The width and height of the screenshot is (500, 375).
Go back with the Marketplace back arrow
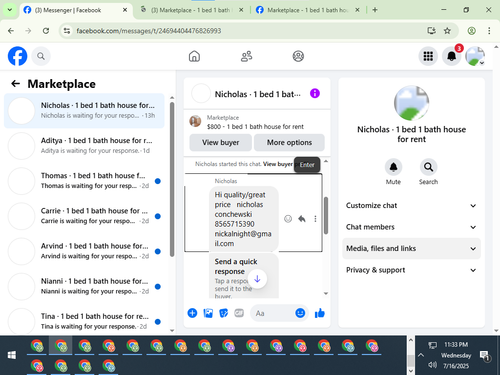point(15,84)
